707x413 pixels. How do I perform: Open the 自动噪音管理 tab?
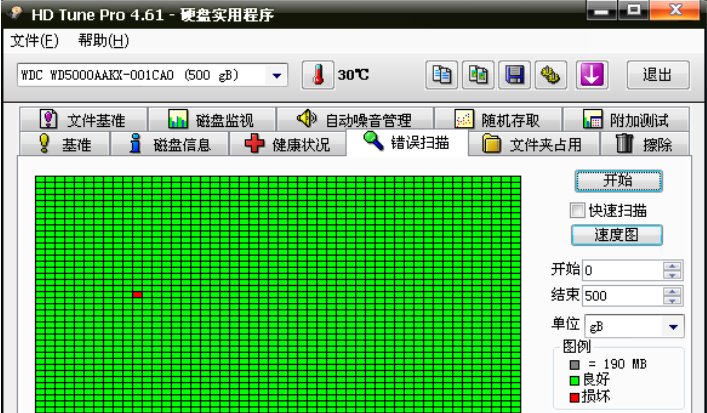pyautogui.click(x=355, y=119)
